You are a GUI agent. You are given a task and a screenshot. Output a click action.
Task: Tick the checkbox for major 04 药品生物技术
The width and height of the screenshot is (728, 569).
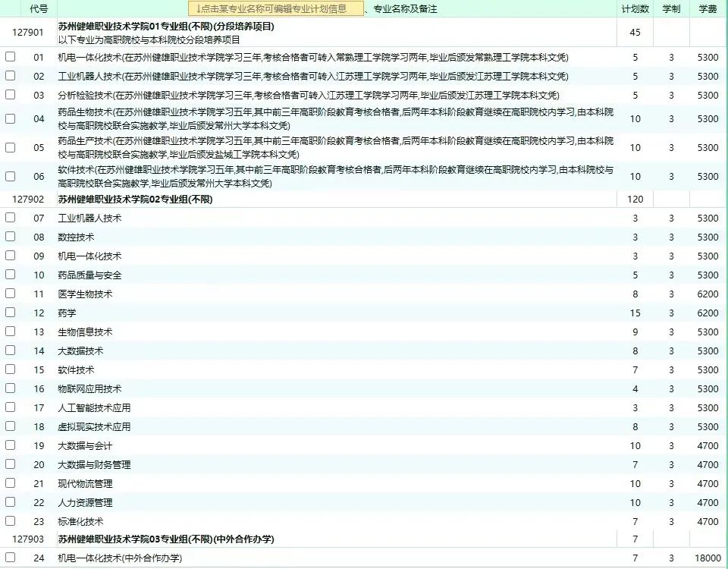click(x=10, y=118)
